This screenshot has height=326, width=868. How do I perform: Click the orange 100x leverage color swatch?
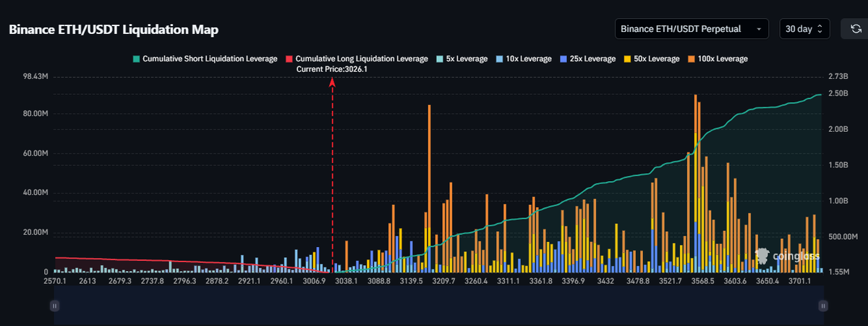click(x=691, y=58)
